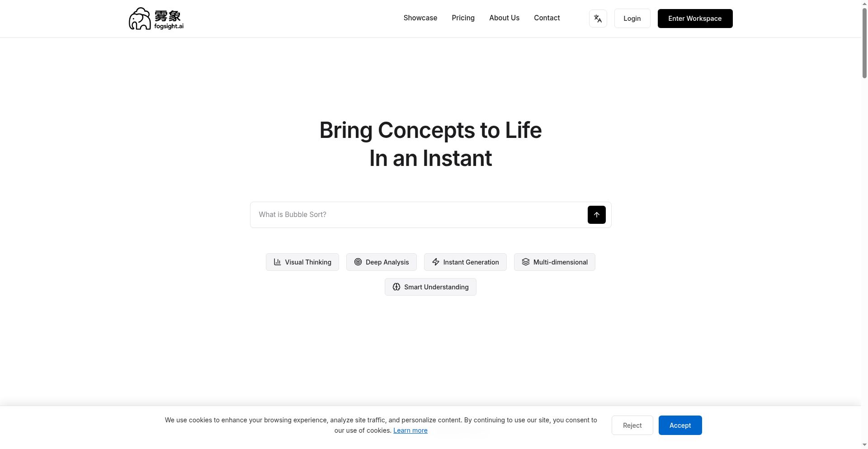The width and height of the screenshot is (868, 449).
Task: Follow the Learn more cookie link
Action: click(410, 430)
